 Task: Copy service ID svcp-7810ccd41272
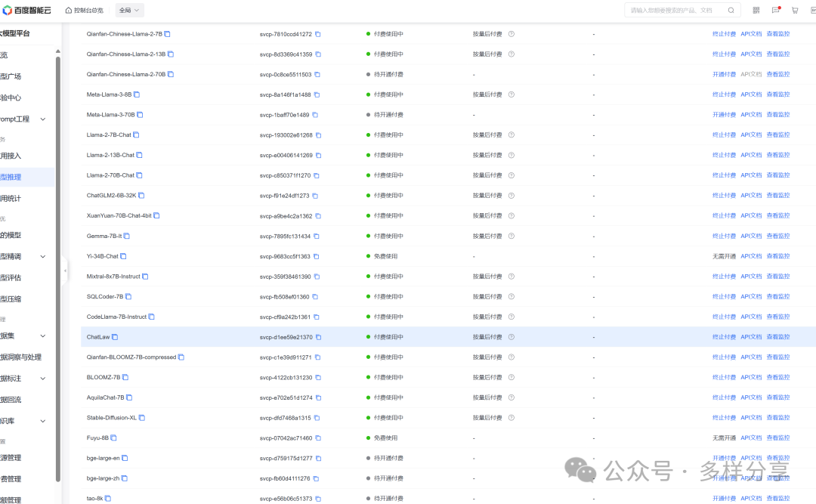pos(318,34)
